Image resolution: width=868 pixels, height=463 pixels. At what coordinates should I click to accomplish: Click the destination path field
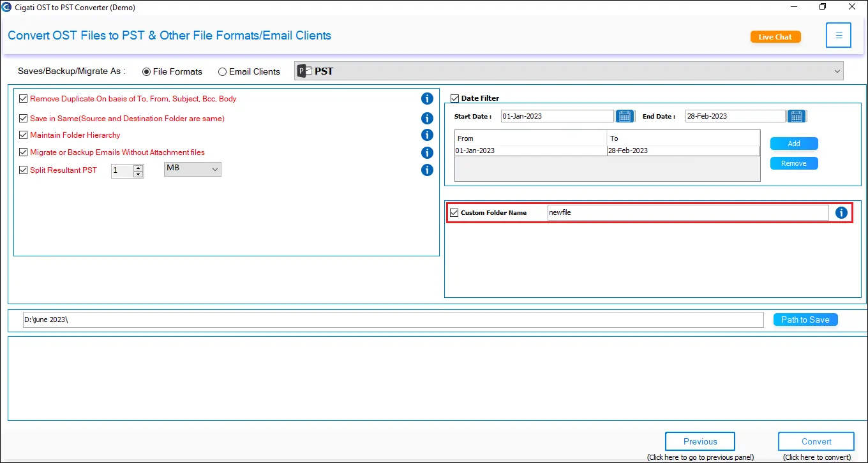click(393, 320)
